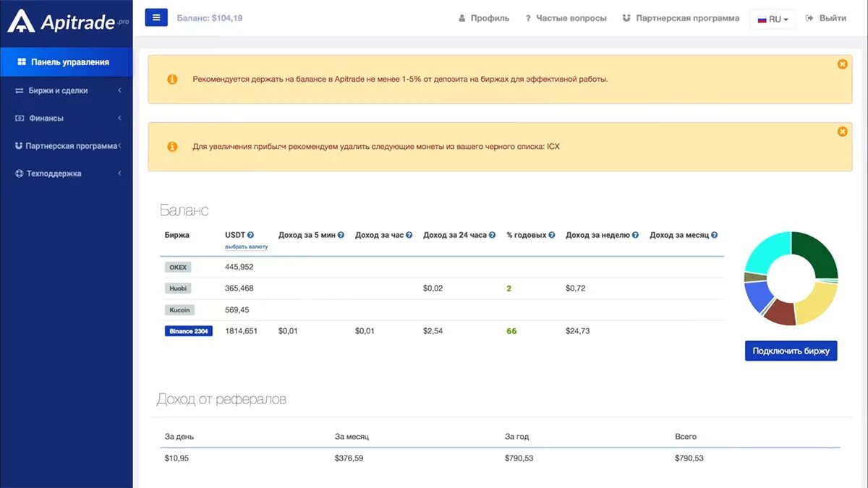Click help icon next to Доход за 5 мин
868x488 pixels.
point(341,235)
